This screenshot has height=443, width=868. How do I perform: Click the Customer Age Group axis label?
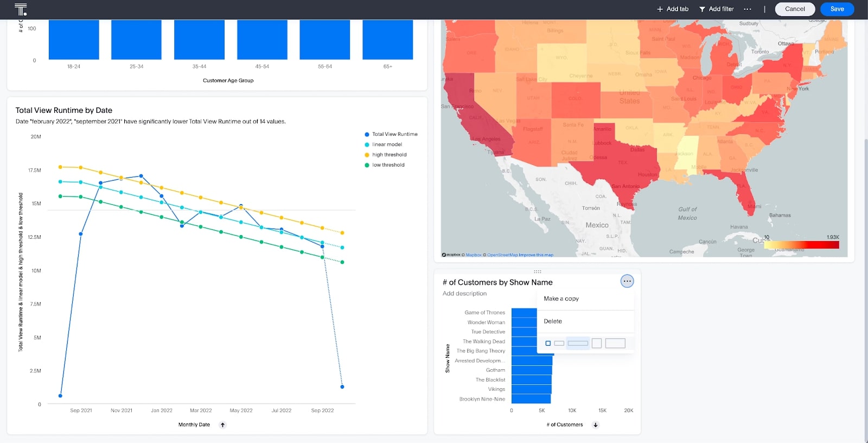pos(228,80)
